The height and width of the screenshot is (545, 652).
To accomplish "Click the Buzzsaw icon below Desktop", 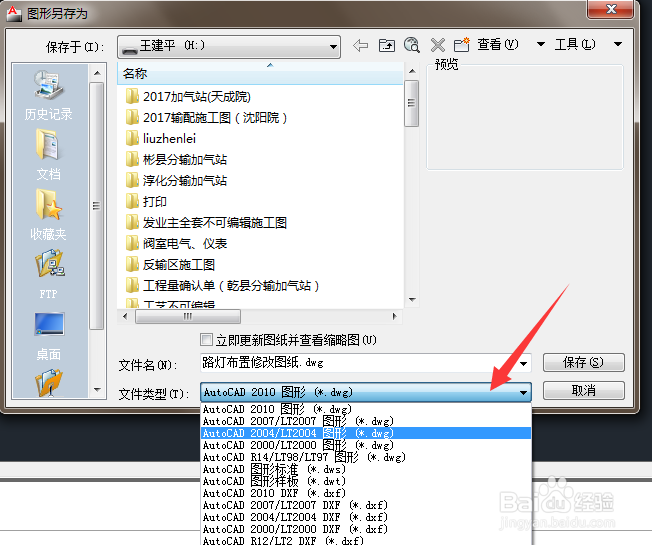I will [49, 383].
